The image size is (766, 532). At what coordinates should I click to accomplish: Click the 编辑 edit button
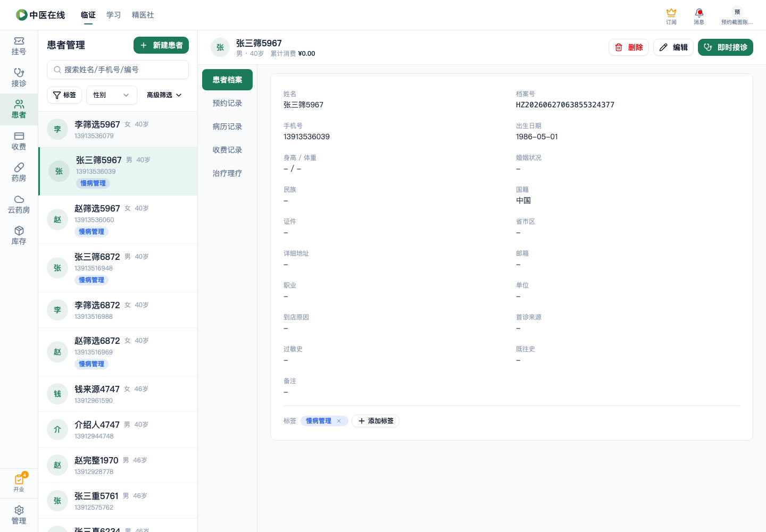(x=673, y=47)
